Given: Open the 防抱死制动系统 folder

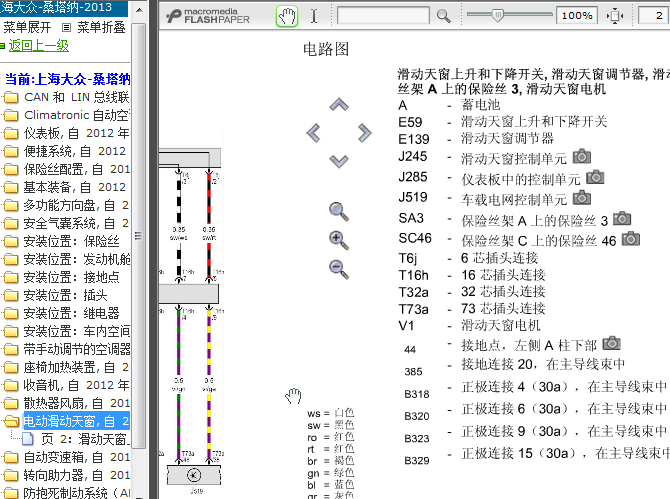Looking at the screenshot, I should (x=66, y=493).
